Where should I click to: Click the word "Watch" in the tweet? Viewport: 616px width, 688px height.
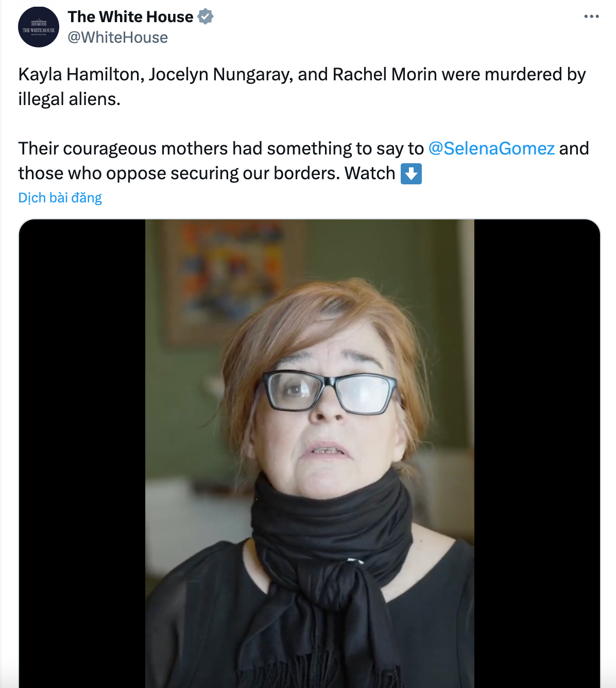(x=370, y=174)
